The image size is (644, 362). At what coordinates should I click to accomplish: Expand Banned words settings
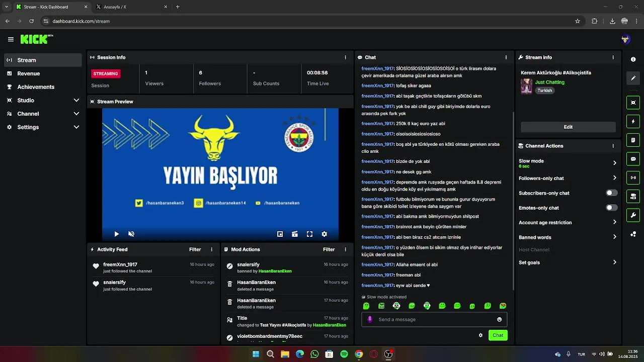tap(568, 237)
